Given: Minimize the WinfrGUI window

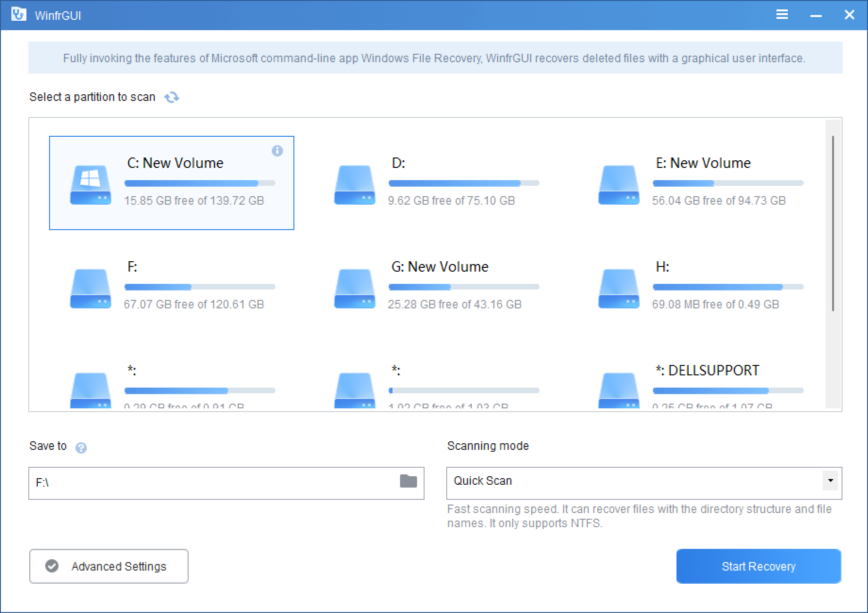Looking at the screenshot, I should [816, 16].
